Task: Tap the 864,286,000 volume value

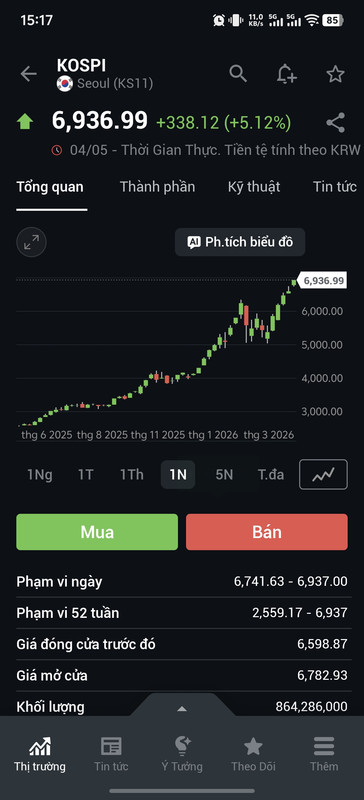Action: pos(311,707)
